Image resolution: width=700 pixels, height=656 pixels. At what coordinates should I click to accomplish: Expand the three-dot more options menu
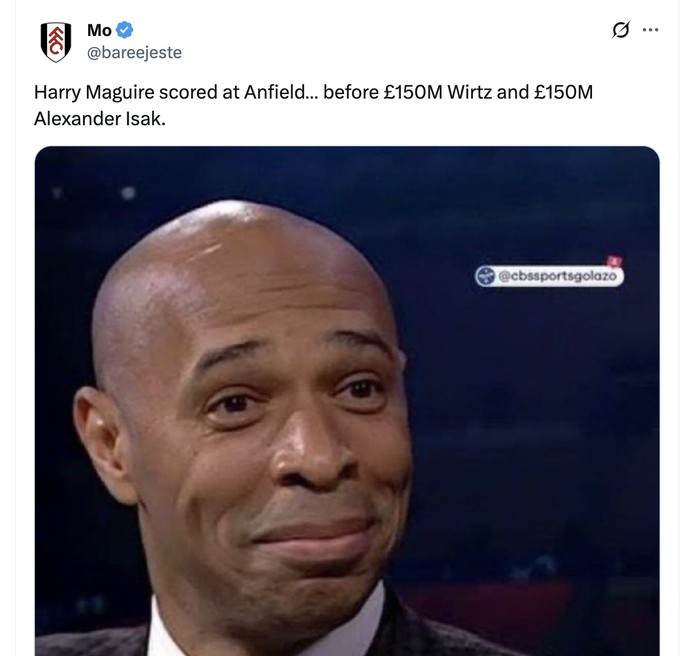(650, 30)
